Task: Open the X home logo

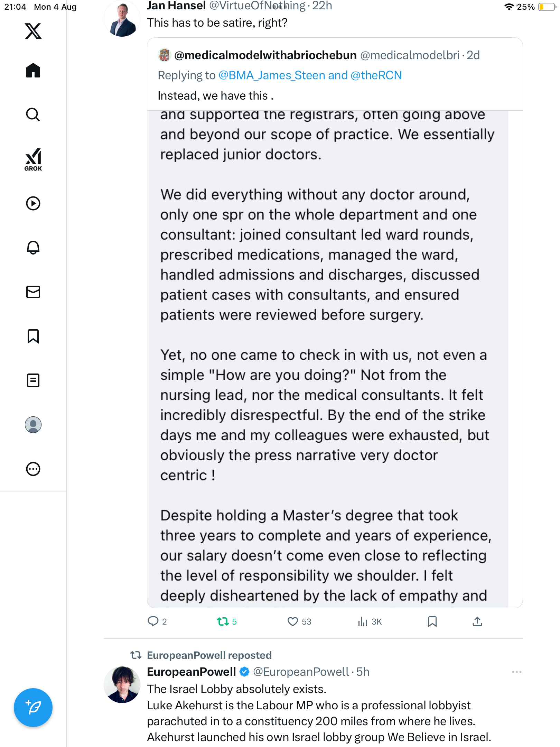Action: (33, 31)
